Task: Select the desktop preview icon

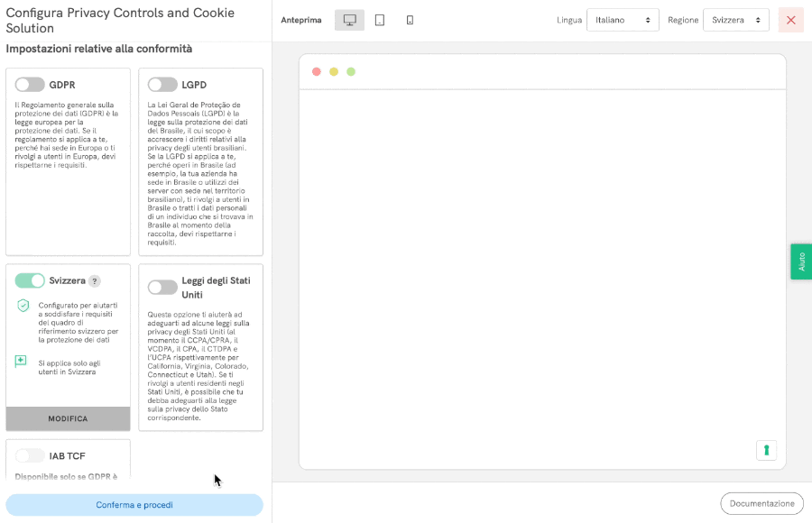Action: [349, 20]
